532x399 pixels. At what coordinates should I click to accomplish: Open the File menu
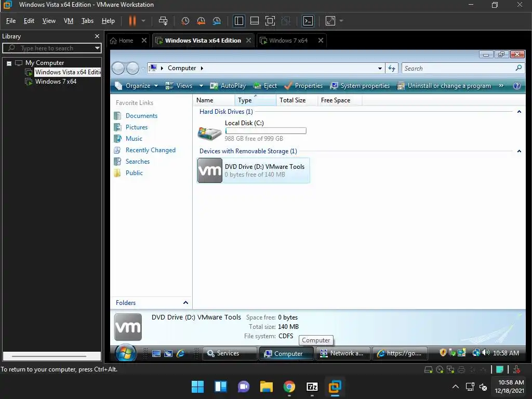point(11,21)
